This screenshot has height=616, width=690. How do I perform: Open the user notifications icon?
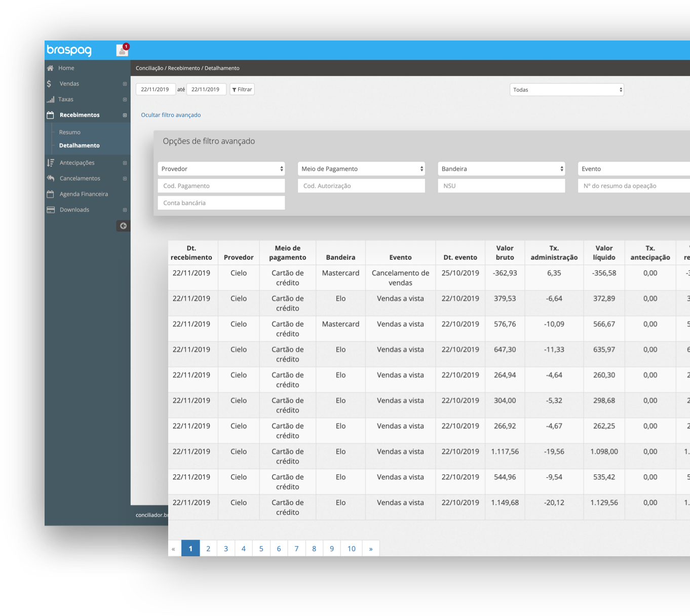pyautogui.click(x=122, y=50)
